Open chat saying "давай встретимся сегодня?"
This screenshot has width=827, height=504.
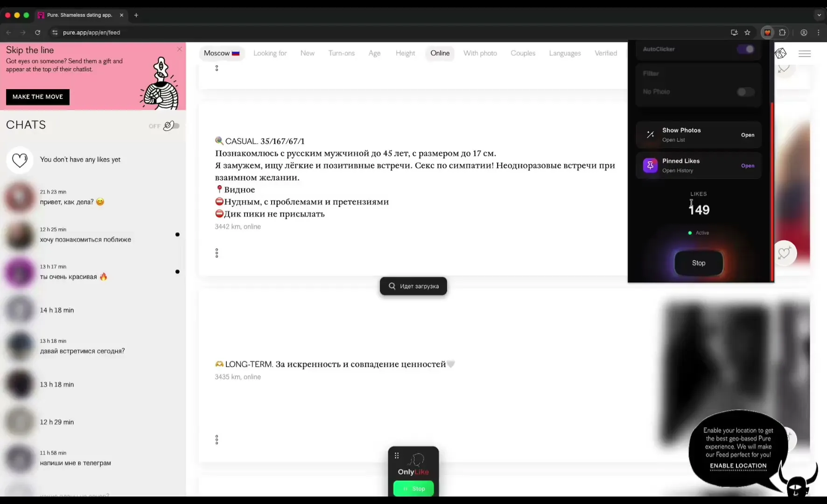(x=82, y=351)
